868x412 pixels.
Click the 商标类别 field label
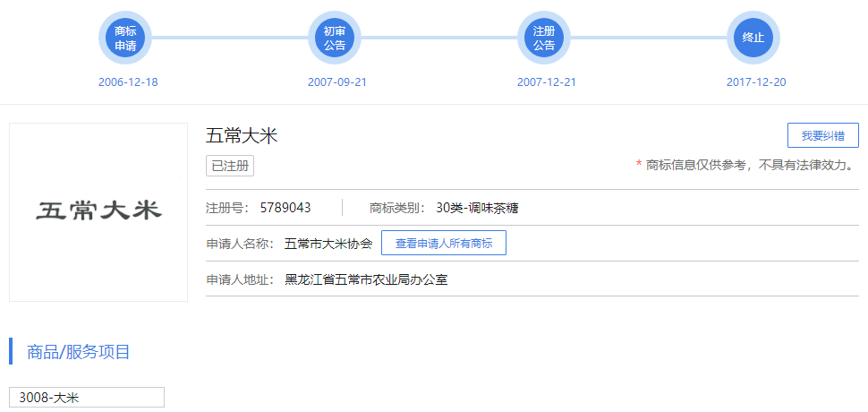click(x=397, y=208)
